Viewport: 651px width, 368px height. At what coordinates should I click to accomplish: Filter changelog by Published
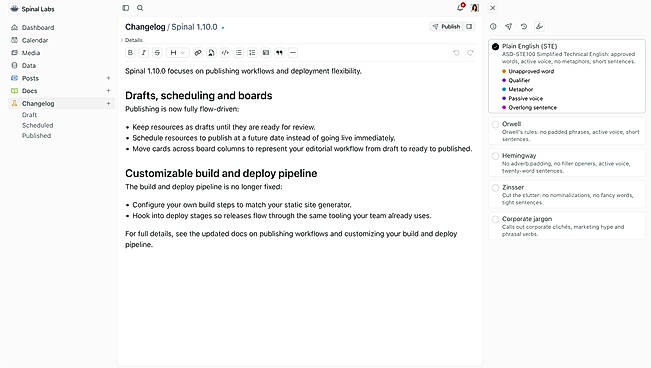[x=37, y=135]
